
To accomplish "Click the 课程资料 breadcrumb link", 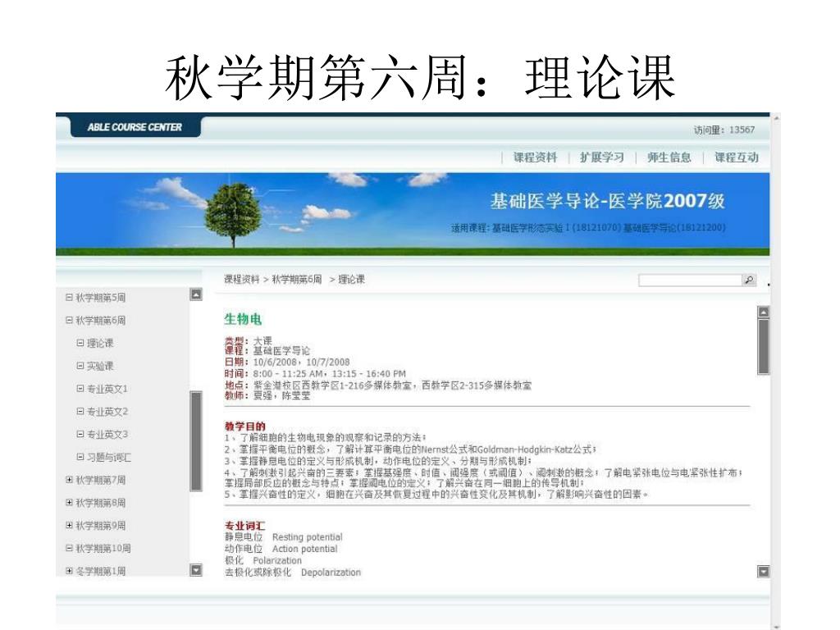I will (241, 279).
